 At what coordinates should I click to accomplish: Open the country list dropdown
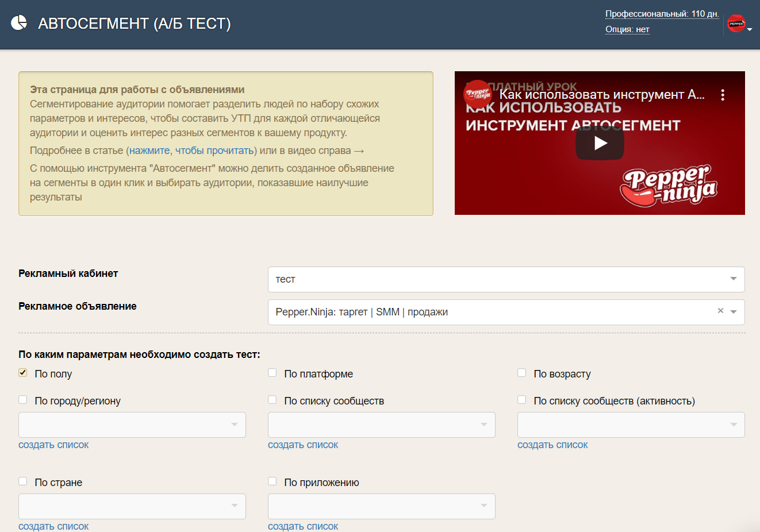(132, 506)
